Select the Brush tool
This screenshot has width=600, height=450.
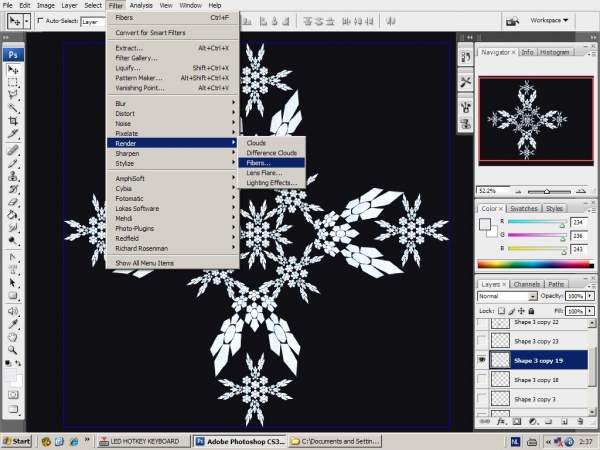13,163
